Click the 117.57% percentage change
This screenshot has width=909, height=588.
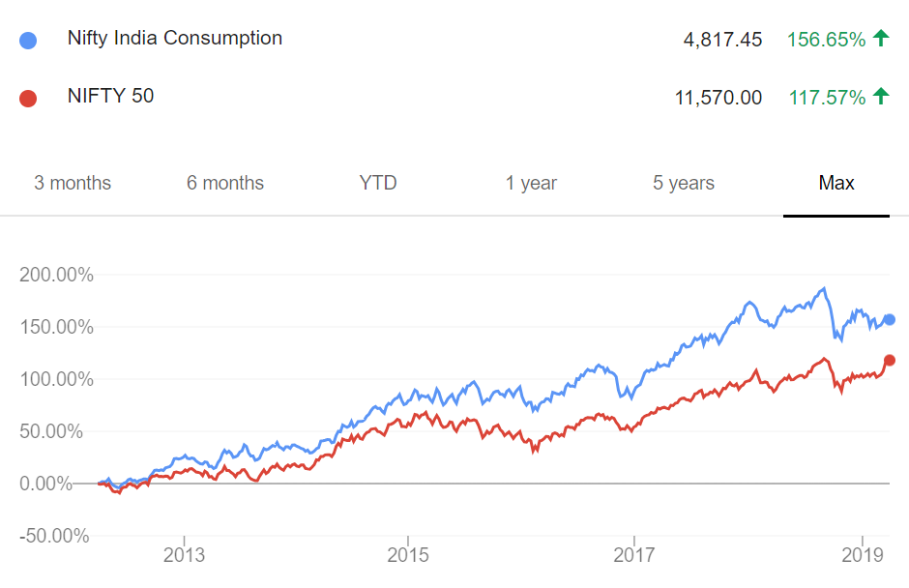[826, 98]
